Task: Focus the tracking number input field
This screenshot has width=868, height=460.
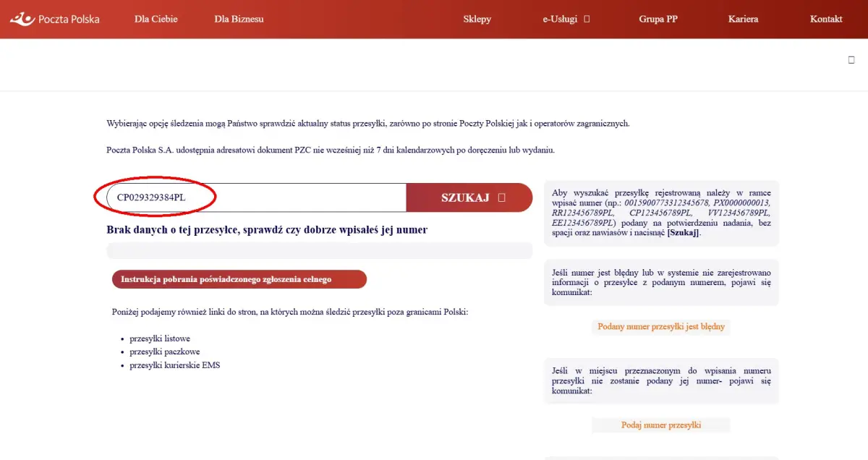Action: 257,197
